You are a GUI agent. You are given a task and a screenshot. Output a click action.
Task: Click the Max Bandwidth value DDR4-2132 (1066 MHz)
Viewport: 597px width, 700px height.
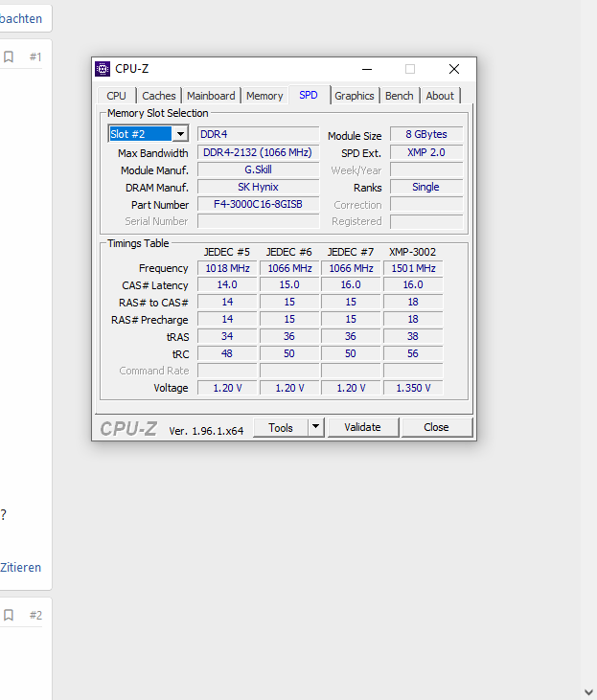click(x=259, y=152)
